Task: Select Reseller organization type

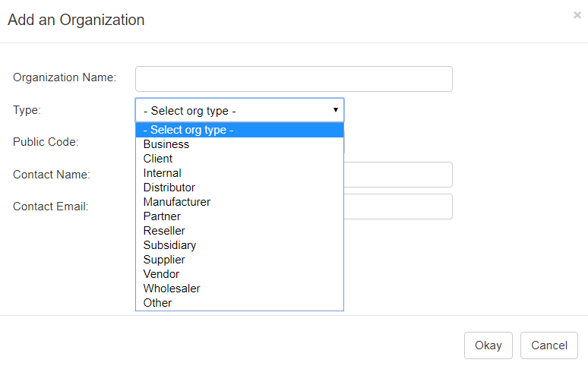Action: coord(164,231)
